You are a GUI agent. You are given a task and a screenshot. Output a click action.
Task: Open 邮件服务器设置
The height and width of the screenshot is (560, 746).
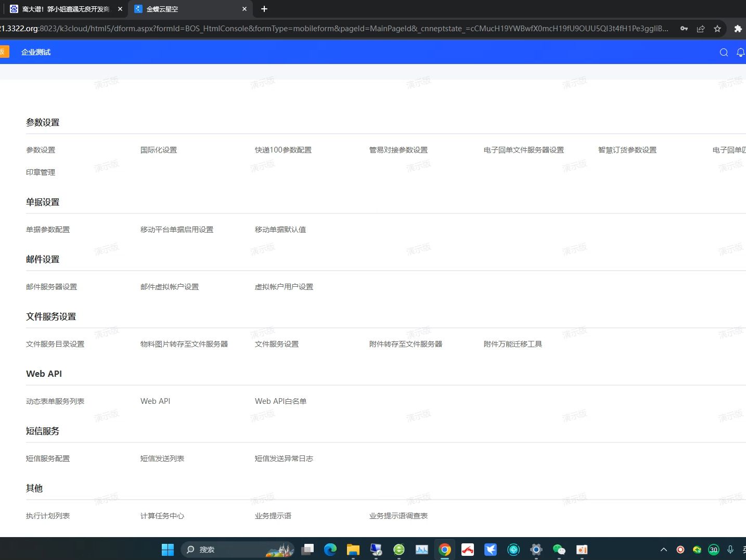pyautogui.click(x=52, y=287)
